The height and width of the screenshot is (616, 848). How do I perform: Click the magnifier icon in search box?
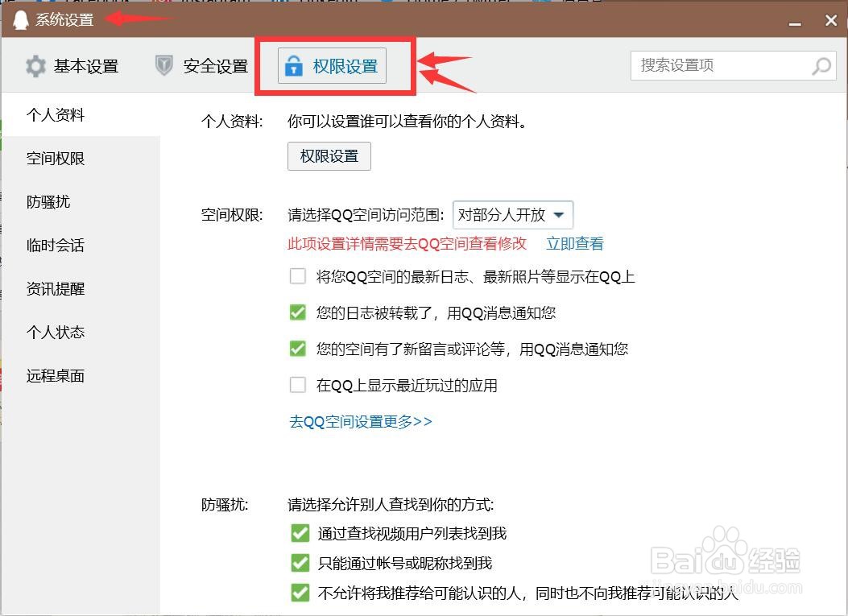pos(821,65)
